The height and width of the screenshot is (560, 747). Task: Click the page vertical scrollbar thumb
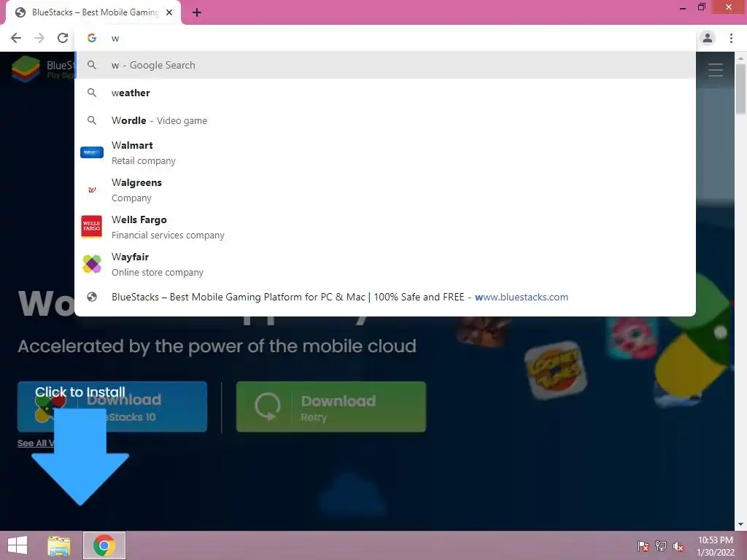740,88
